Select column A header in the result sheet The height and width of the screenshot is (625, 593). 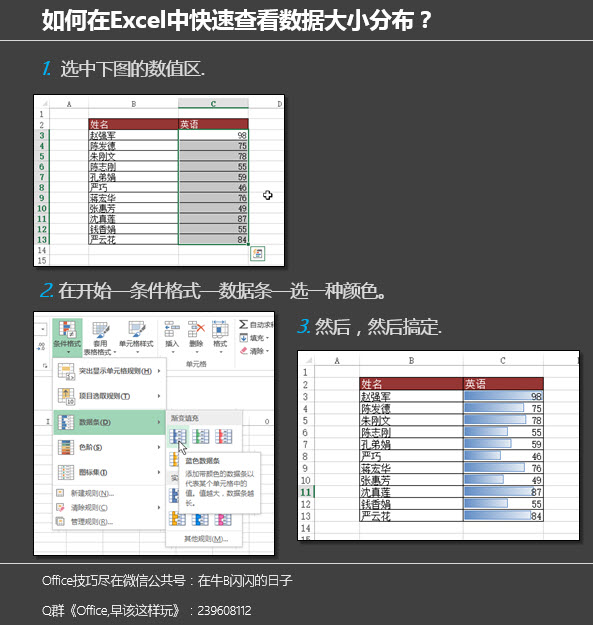pyautogui.click(x=337, y=360)
